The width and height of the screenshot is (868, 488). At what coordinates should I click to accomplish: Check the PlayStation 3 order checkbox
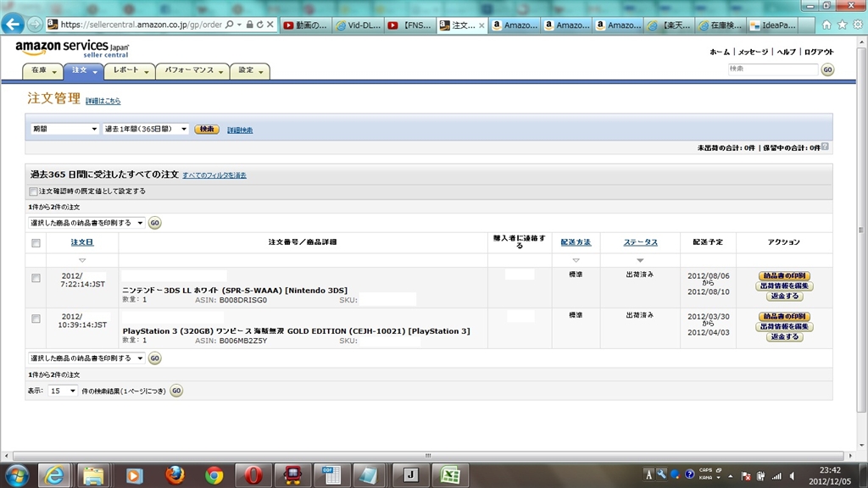tap(36, 319)
